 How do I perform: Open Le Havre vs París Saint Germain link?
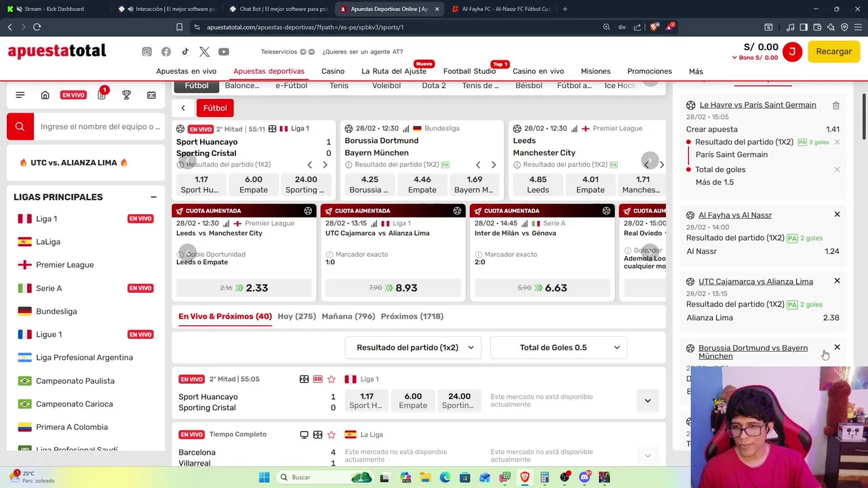(x=757, y=105)
